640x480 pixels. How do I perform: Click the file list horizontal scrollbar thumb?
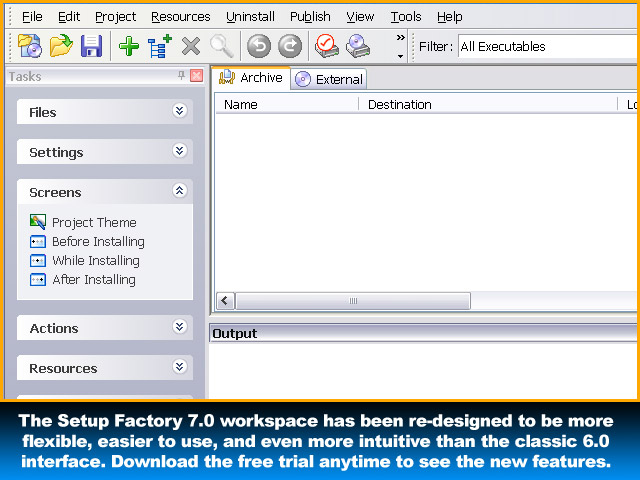pos(353,301)
